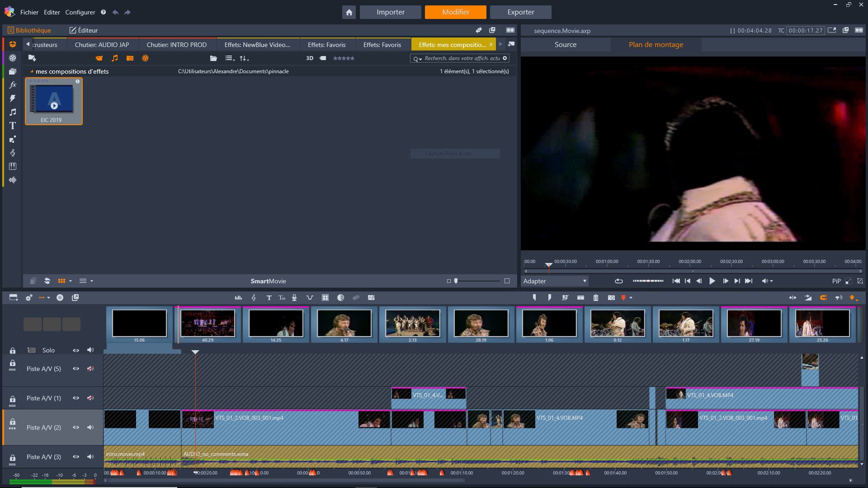Hide video of Piste A/V (2)

(76, 427)
